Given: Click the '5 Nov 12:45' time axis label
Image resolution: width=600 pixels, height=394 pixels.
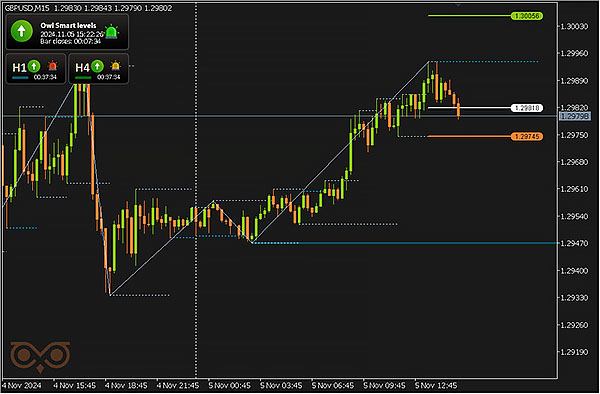Looking at the screenshot, I should point(436,385).
